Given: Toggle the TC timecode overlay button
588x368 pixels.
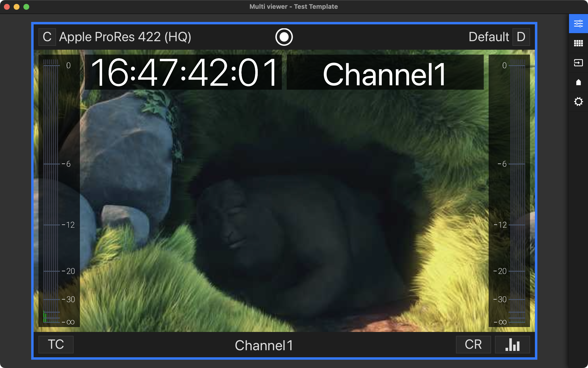Looking at the screenshot, I should click(x=56, y=345).
